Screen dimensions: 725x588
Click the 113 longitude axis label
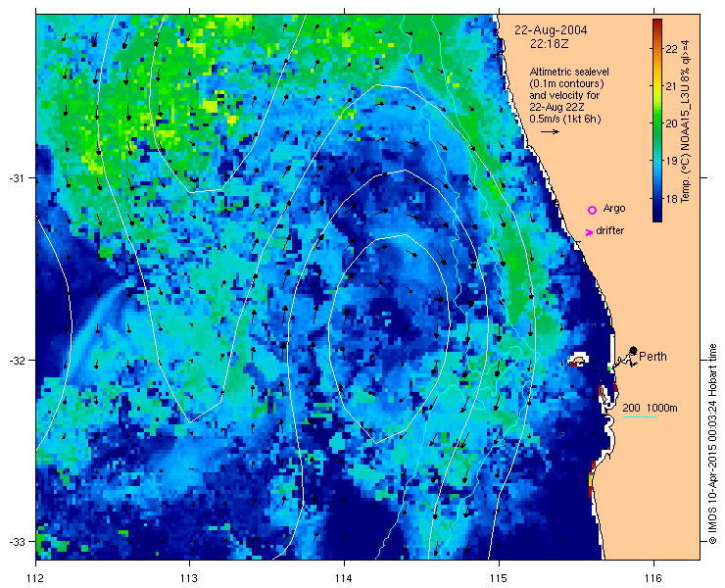[189, 578]
